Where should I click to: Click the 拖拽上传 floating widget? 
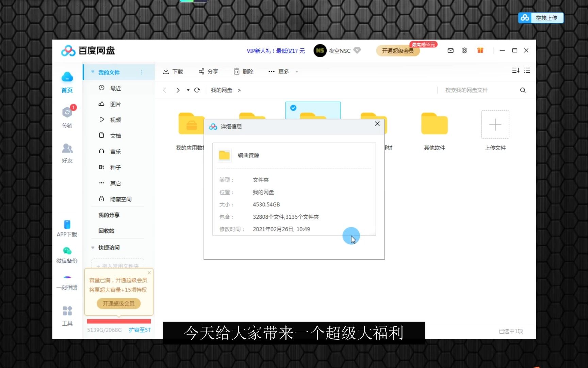click(541, 18)
